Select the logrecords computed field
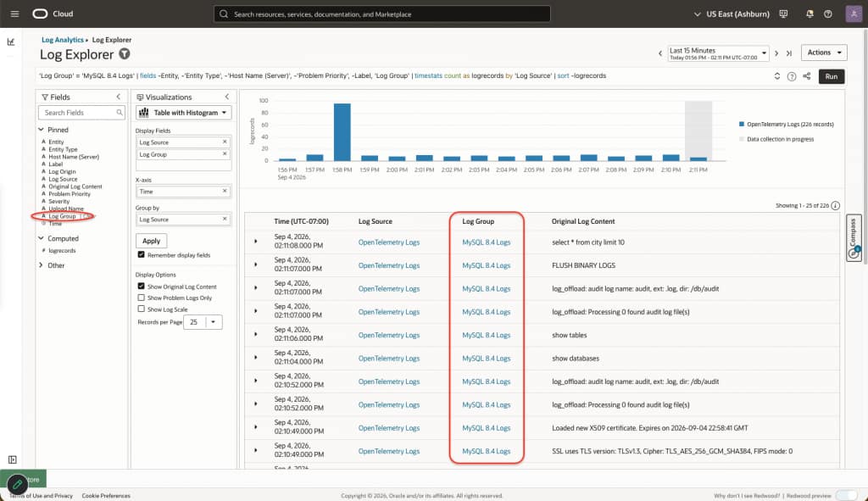 [x=62, y=250]
